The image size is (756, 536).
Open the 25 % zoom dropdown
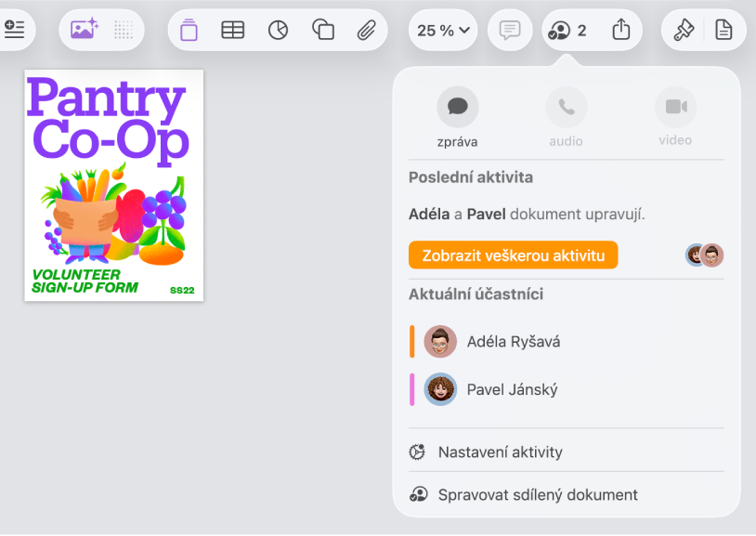pyautogui.click(x=443, y=31)
